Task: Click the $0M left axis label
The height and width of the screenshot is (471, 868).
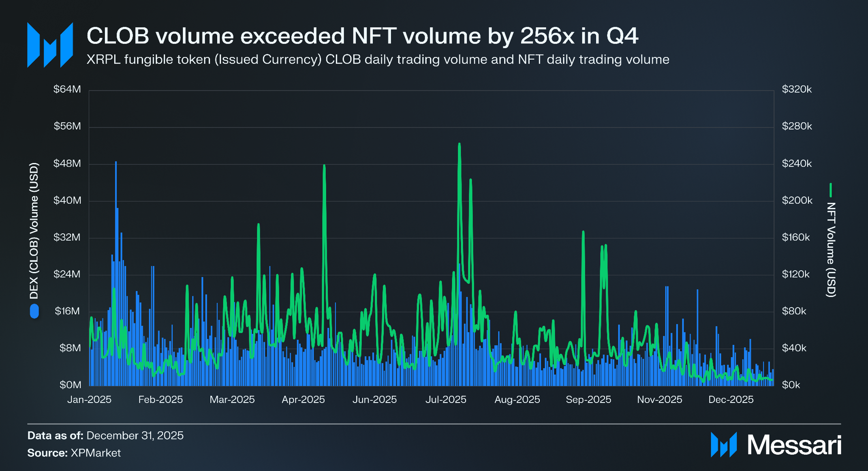Action: coord(70,385)
